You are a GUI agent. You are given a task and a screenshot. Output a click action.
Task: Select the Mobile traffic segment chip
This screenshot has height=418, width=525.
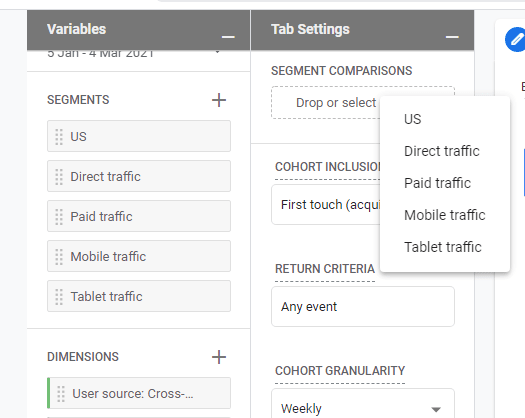[x=139, y=256]
